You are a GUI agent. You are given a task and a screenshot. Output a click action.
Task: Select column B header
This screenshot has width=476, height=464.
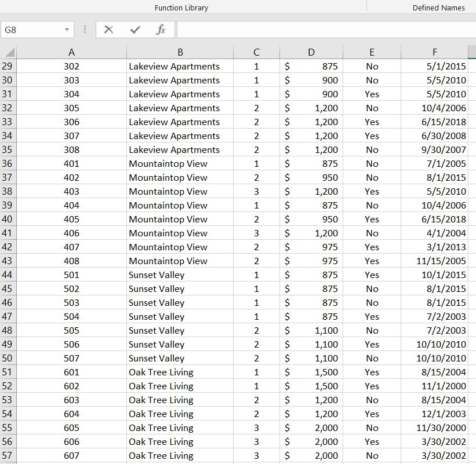(180, 52)
